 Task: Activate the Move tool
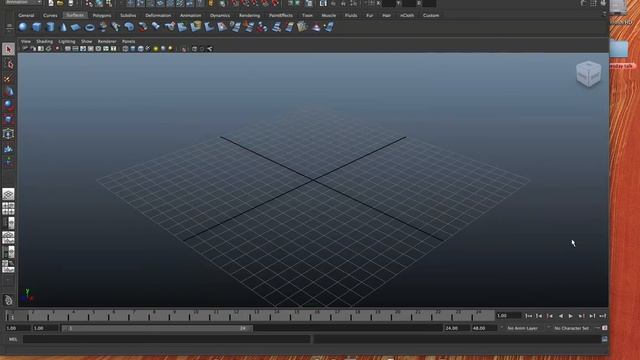click(9, 91)
